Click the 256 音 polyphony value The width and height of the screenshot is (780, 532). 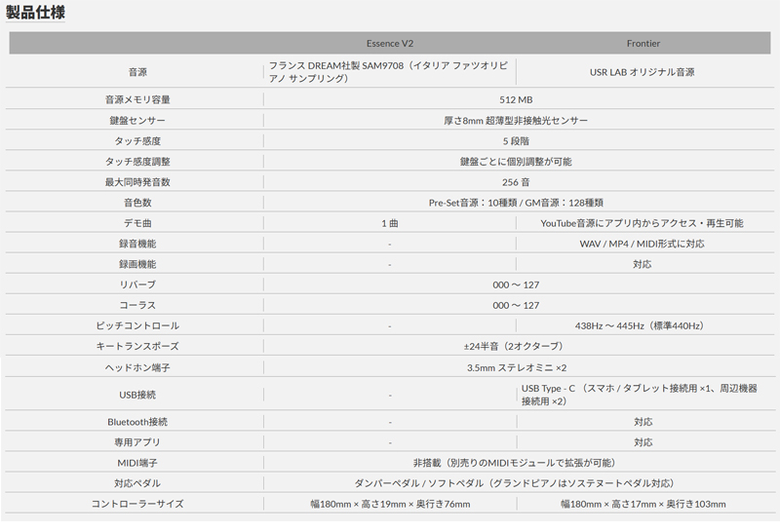516,181
